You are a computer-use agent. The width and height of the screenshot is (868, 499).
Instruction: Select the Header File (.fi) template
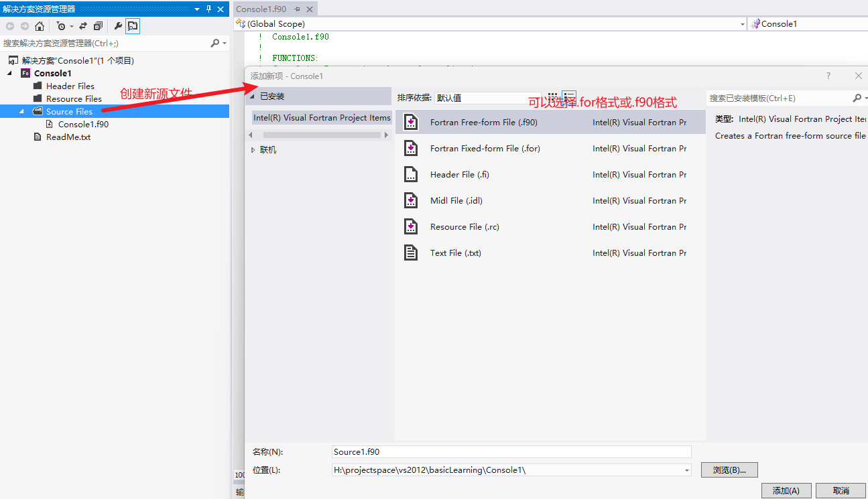[459, 175]
